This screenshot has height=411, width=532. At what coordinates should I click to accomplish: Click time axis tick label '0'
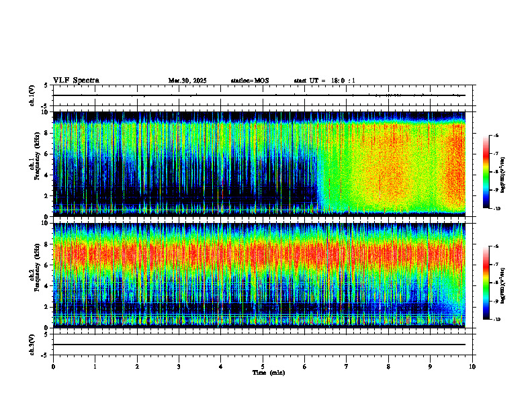point(53,367)
